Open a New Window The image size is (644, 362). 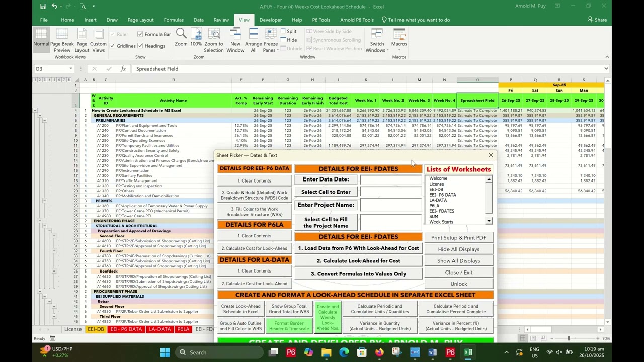pyautogui.click(x=235, y=41)
